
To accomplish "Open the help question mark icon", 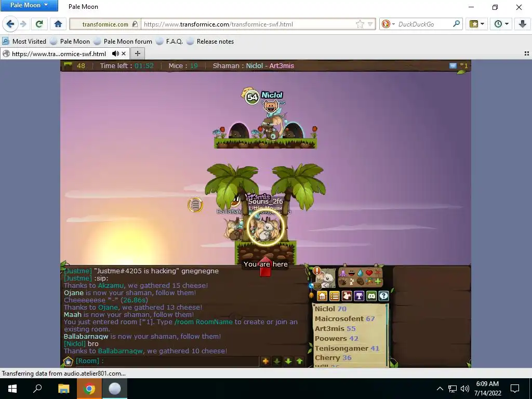I will (384, 296).
